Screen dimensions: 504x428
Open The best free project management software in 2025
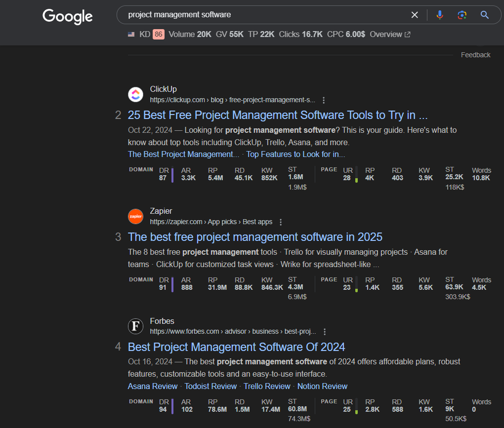[255, 237]
